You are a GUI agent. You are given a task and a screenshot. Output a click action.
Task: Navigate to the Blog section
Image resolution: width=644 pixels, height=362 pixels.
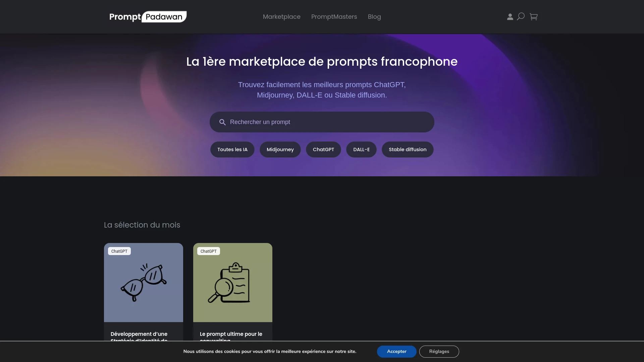[374, 17]
